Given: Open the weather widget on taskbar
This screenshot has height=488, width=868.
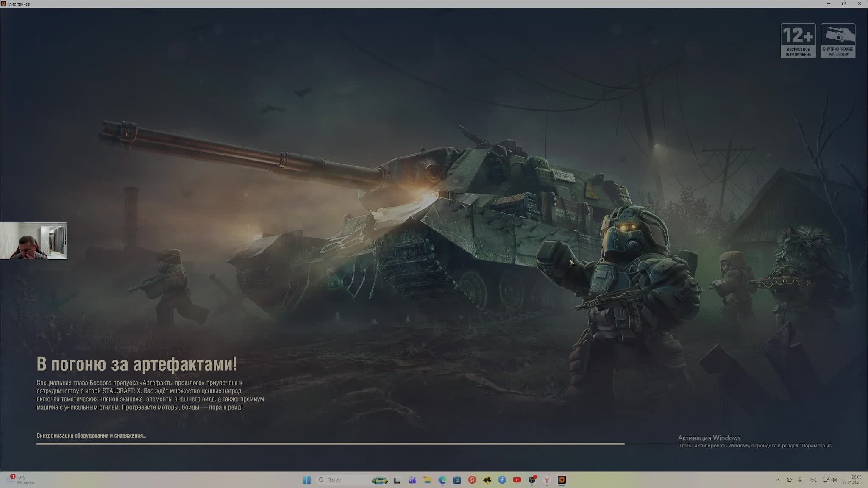Looking at the screenshot, I should point(21,480).
